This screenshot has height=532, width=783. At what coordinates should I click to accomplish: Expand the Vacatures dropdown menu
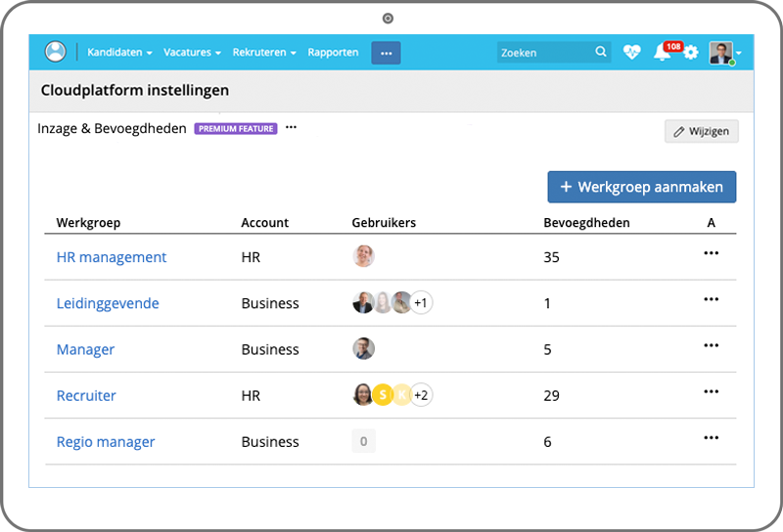click(x=192, y=53)
